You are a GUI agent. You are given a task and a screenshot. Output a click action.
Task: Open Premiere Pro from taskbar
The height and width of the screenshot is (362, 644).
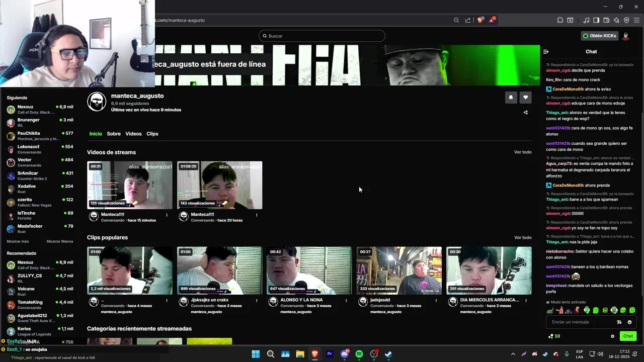(x=330, y=354)
